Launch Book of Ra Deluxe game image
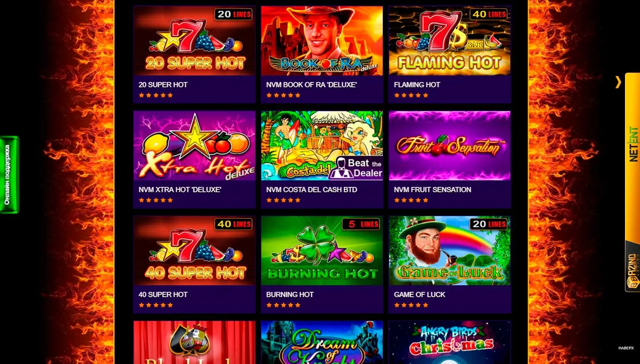This screenshot has height=364, width=640. (x=322, y=41)
